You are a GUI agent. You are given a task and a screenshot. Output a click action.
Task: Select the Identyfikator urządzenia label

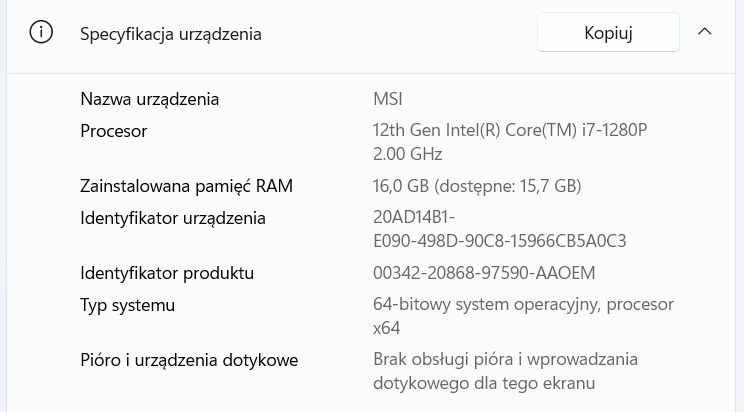[173, 218]
